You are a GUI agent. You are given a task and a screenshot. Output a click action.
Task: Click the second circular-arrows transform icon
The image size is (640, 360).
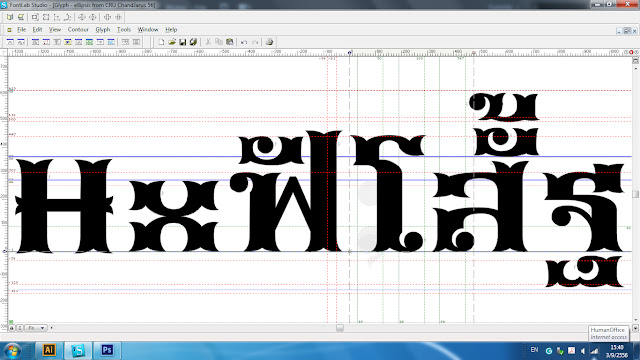pyautogui.click(x=93, y=17)
